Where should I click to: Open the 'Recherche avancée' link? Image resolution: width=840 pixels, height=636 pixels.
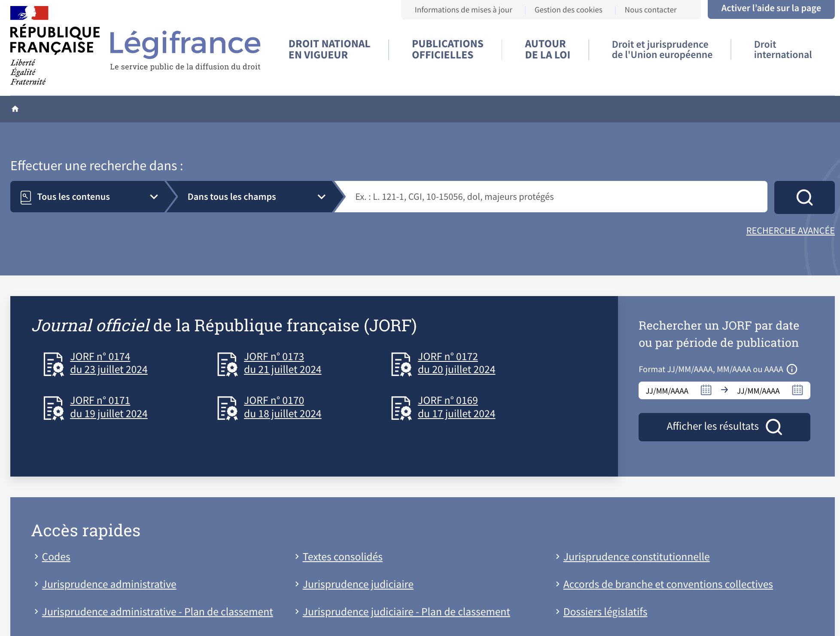tap(790, 231)
